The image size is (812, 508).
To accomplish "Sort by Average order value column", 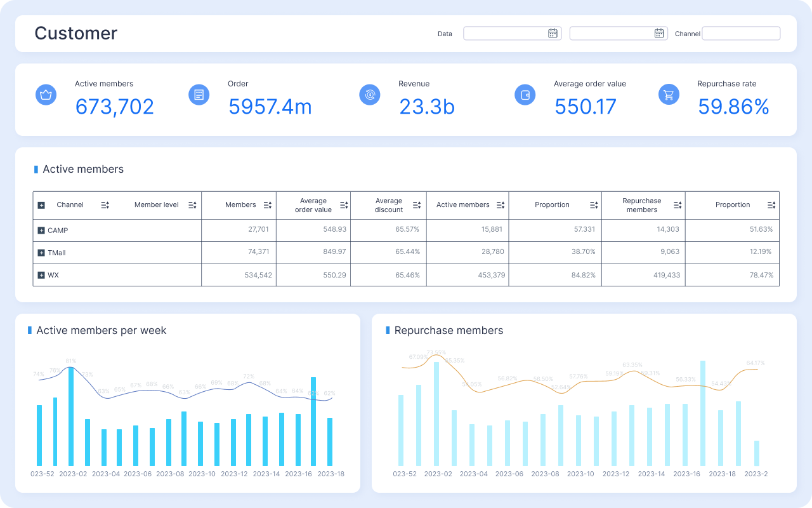I will pyautogui.click(x=344, y=205).
